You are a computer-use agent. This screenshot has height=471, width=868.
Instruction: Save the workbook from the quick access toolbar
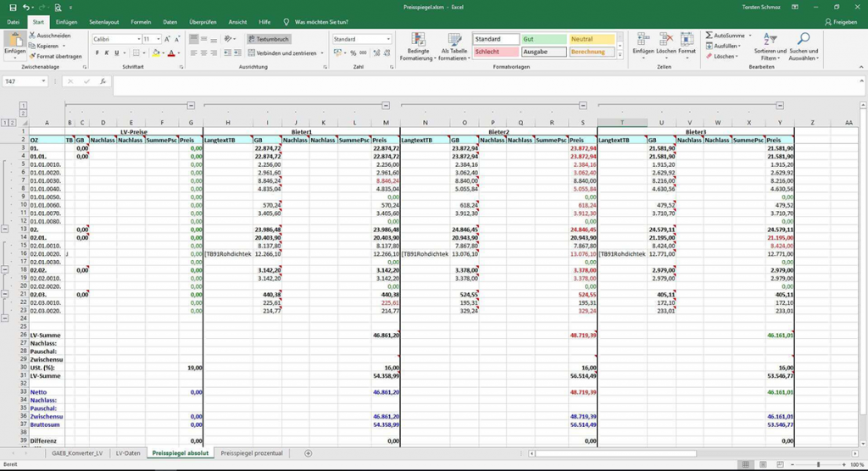point(13,8)
